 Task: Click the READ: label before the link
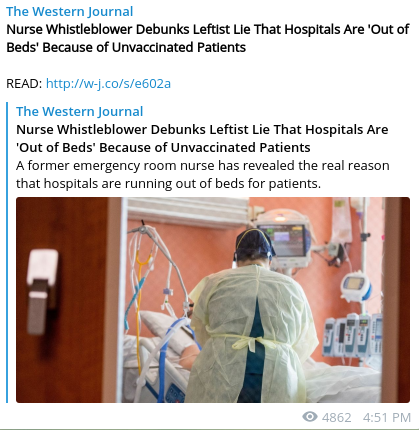(x=24, y=84)
